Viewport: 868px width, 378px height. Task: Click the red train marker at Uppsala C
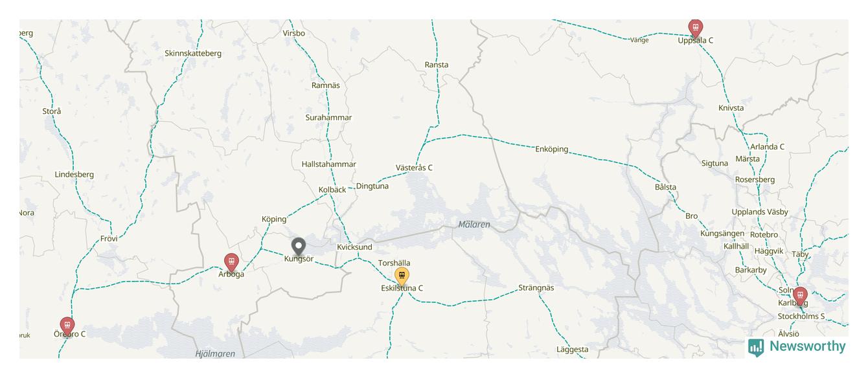696,28
